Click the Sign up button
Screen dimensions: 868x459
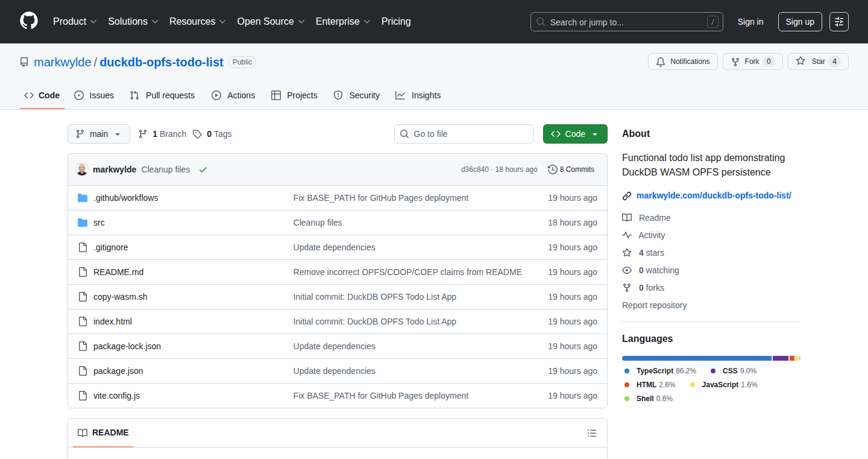click(x=800, y=22)
